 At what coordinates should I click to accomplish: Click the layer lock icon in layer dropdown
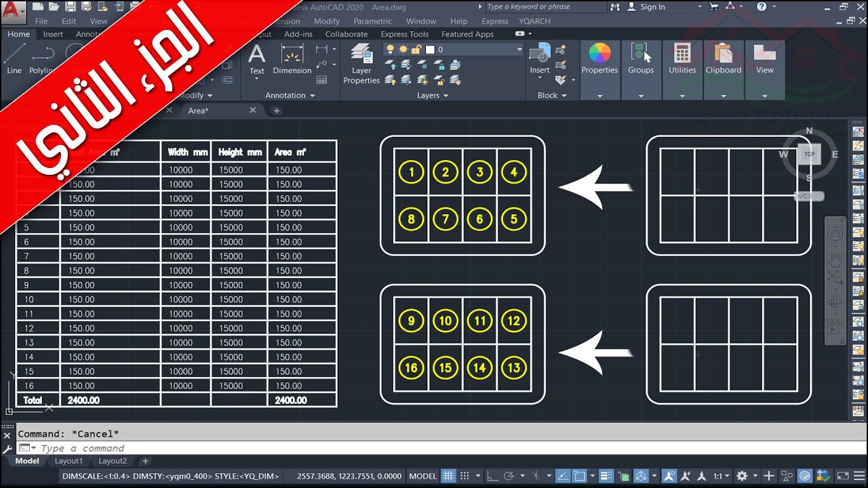pos(417,49)
